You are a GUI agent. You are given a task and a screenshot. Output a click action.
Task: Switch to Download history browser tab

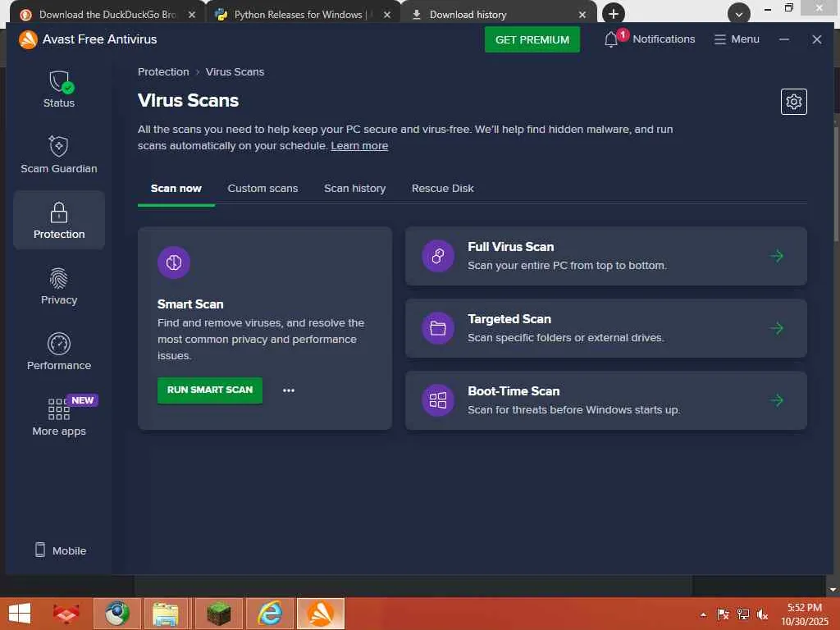coord(498,15)
